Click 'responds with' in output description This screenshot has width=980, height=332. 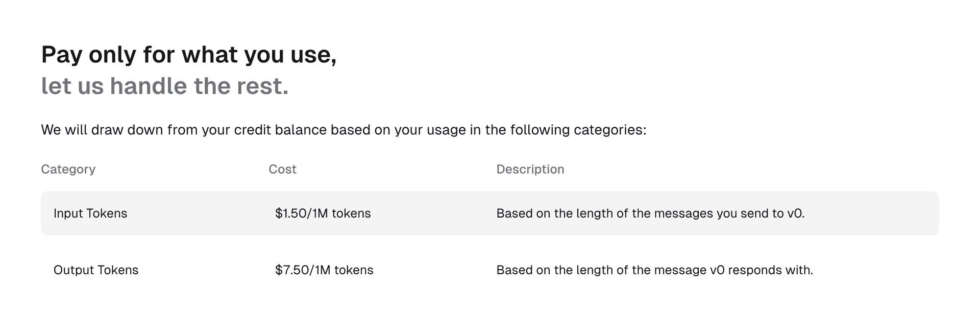(x=770, y=270)
